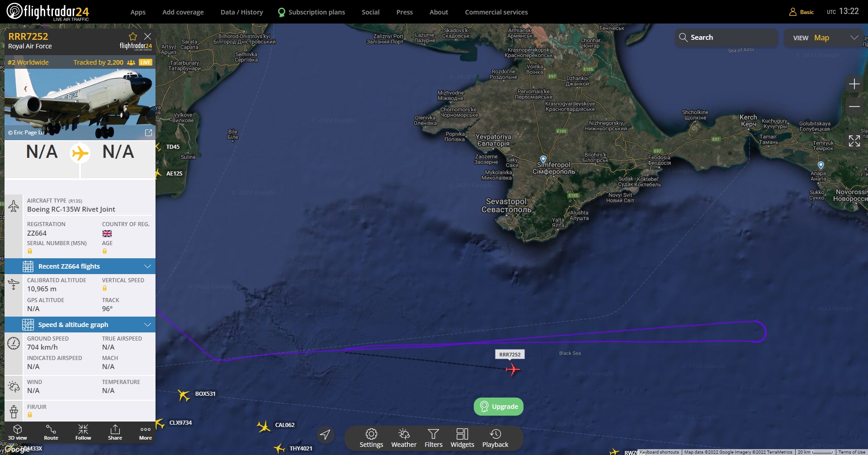Screen dimensions: 868x455
Task: Zoom in the map with plus
Action: click(x=854, y=84)
